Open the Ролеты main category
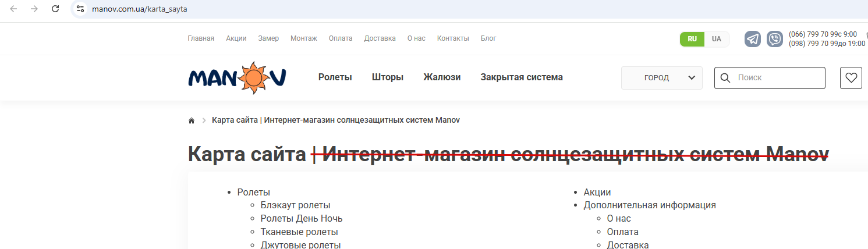The width and height of the screenshot is (868, 249). tap(335, 77)
